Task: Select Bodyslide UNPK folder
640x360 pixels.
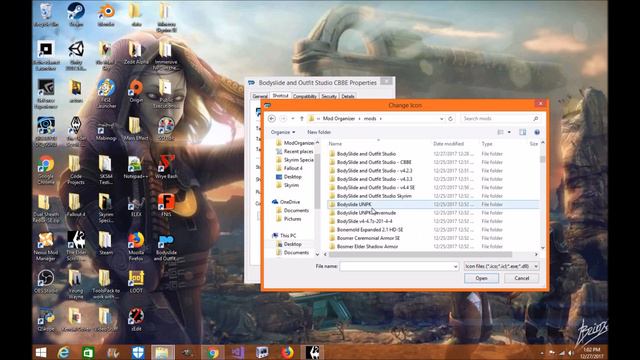Action: [433, 204]
